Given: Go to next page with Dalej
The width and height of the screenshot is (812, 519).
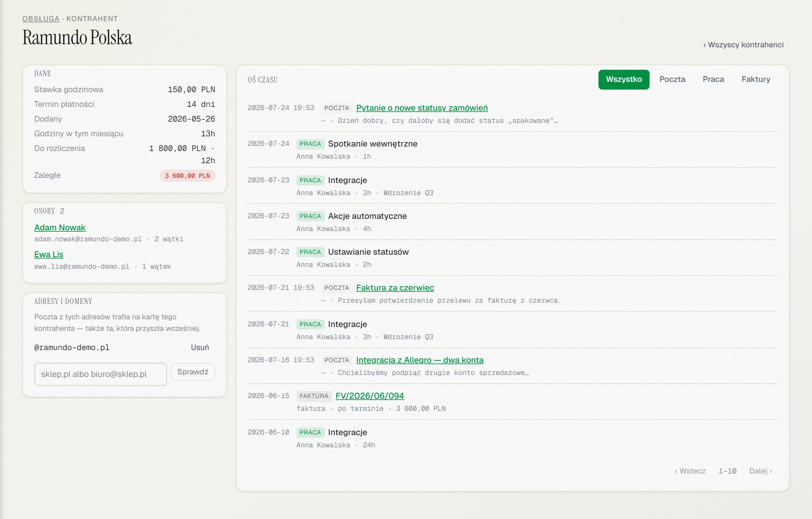Looking at the screenshot, I should tap(761, 471).
